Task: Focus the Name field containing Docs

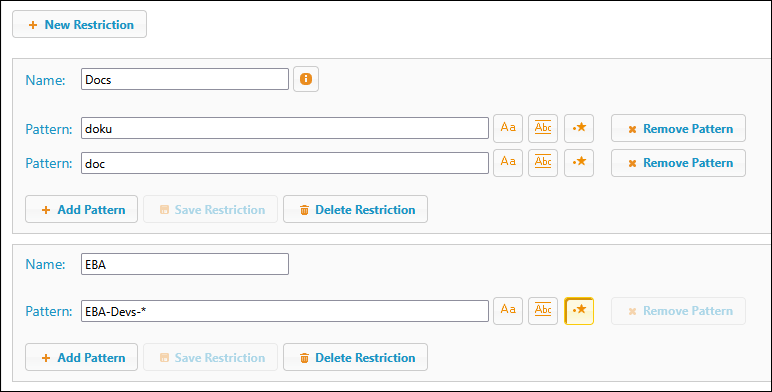Action: 185,79
